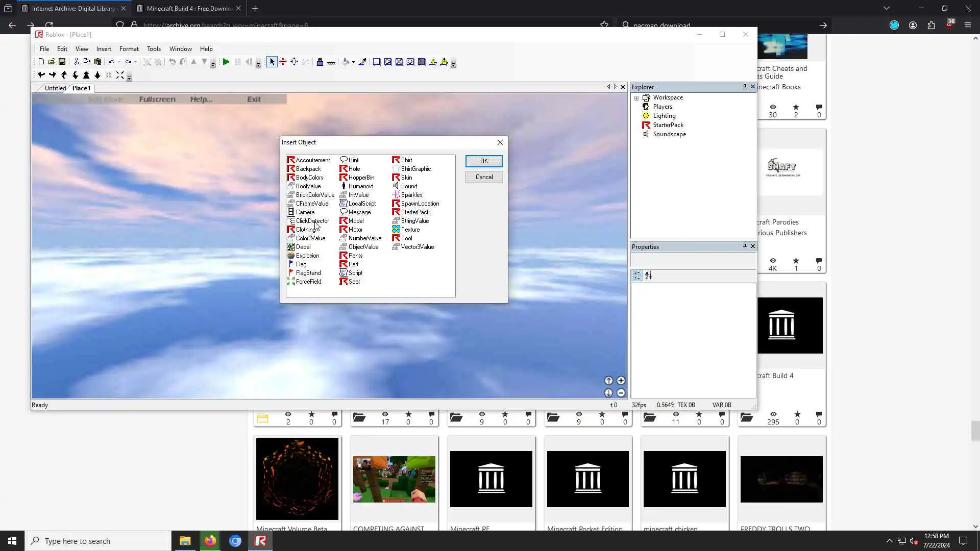Expand the Workspace tree node
Viewport: 980px width, 551px height.
pos(636,98)
